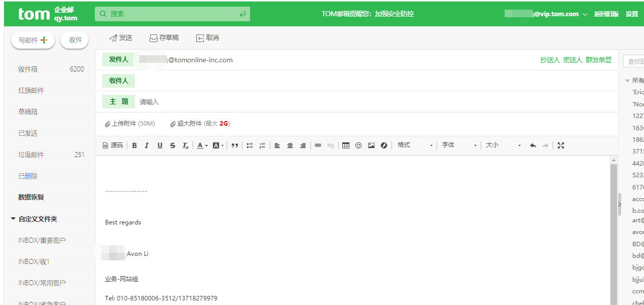Toggle underline formatting
The image size is (644, 305).
coord(160,145)
